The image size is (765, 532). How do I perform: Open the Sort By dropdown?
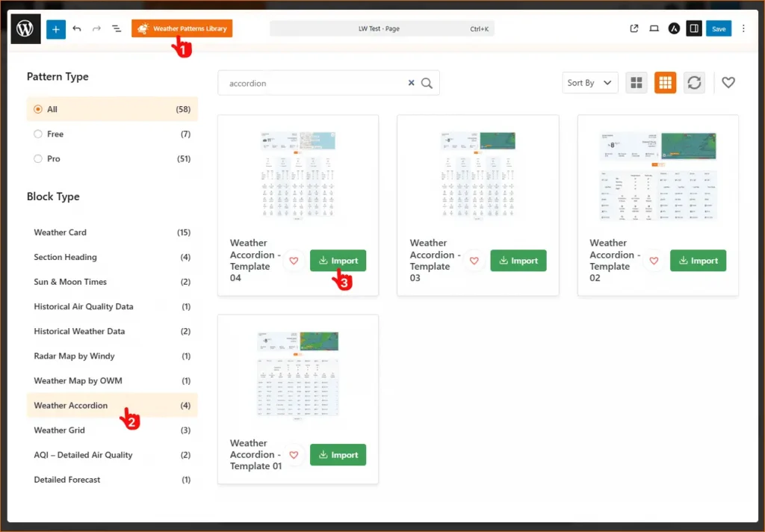pos(589,83)
